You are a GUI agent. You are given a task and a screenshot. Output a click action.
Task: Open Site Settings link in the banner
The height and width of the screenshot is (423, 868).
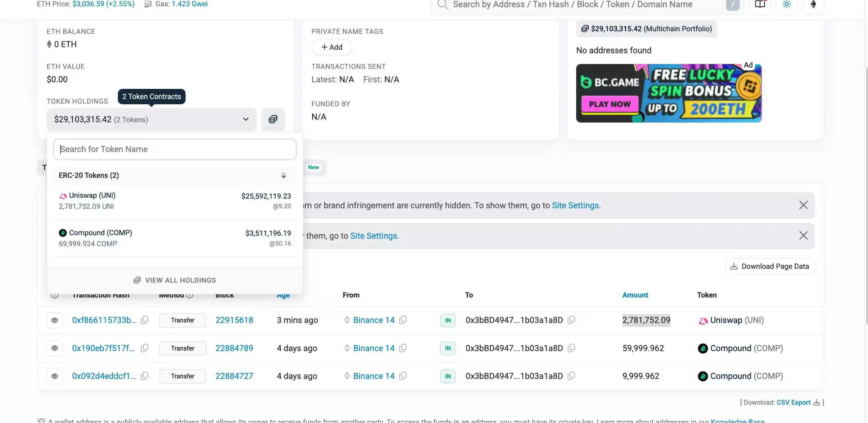(575, 205)
